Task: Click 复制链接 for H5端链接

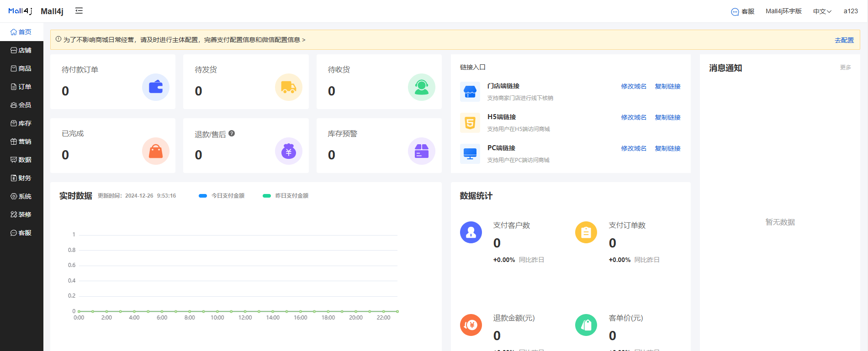Action: [x=667, y=117]
